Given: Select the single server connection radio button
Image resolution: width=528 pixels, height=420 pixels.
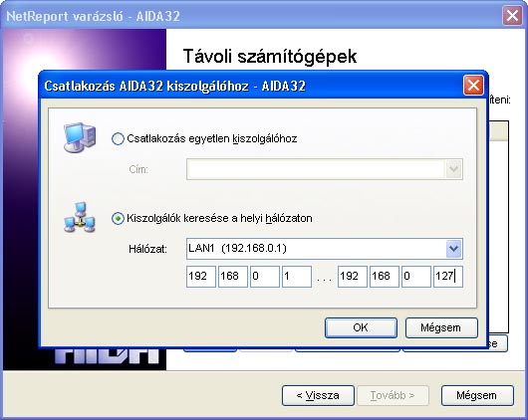Looking at the screenshot, I should pos(118,138).
